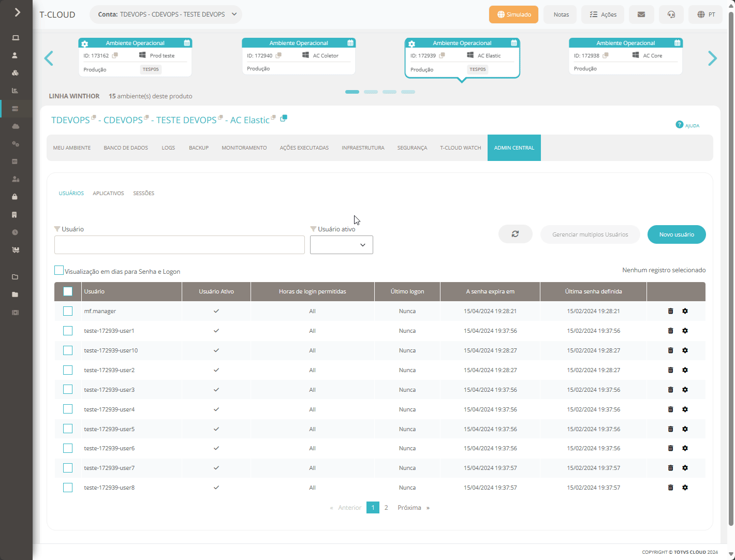Screen dimensions: 735x560
Task: Tick the select-all checkbox in table header
Action: pos(68,291)
